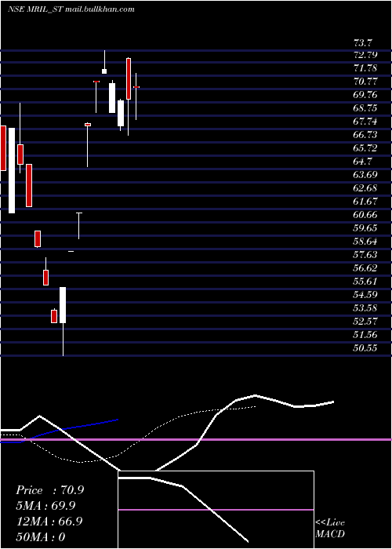The height and width of the screenshot is (549, 392).
Task: Click the 'NSE MRIL_ST mail.bullkhan.com' chart title
Action: 71,9
